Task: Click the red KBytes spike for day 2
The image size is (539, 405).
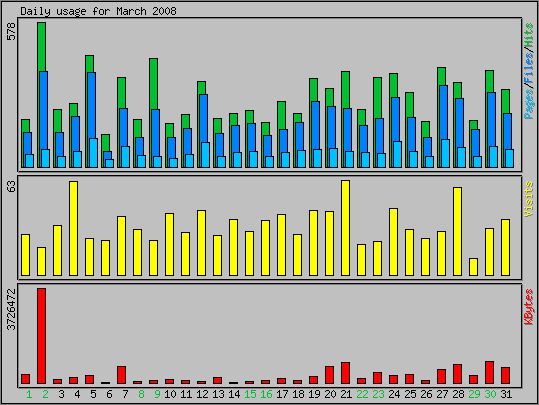Action: tap(42, 336)
